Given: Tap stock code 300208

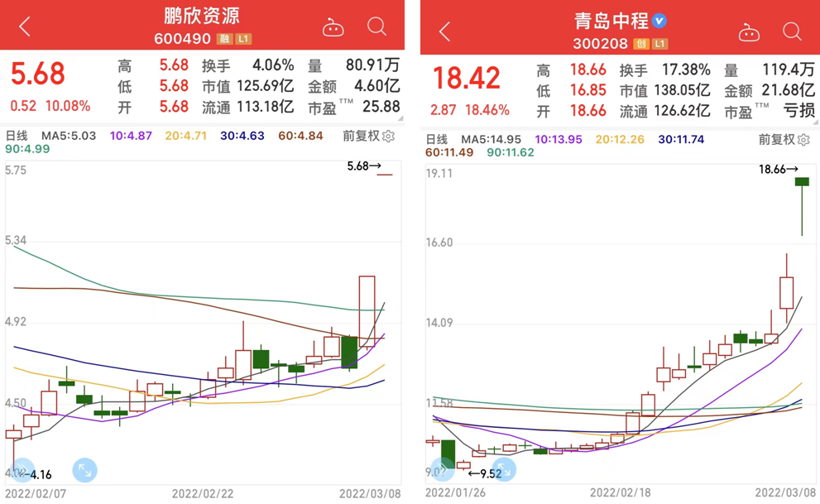Looking at the screenshot, I should click(600, 44).
